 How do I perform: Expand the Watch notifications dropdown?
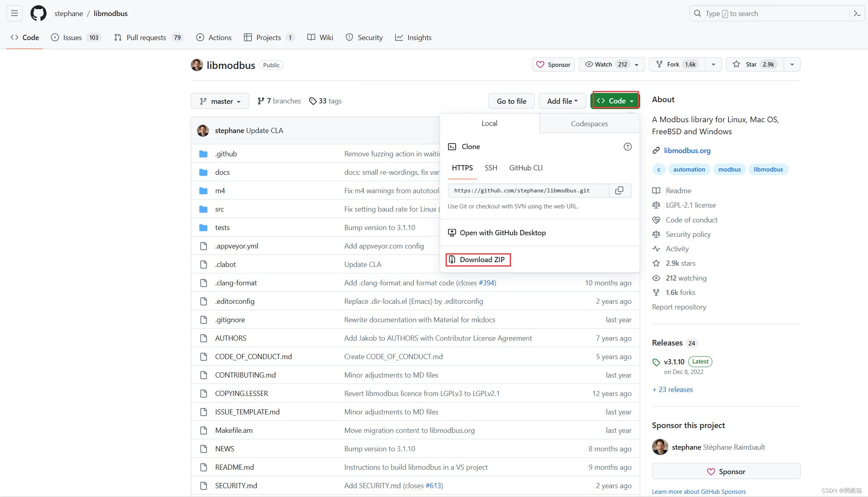pos(636,65)
